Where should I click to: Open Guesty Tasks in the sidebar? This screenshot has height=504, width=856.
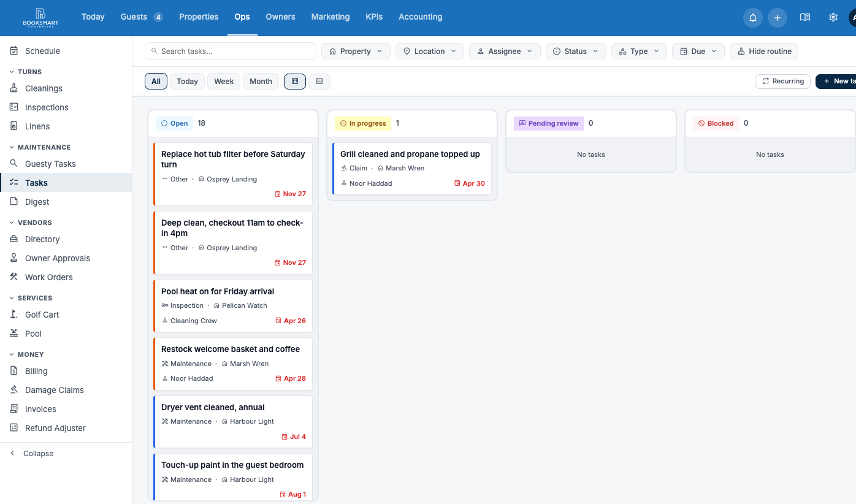pyautogui.click(x=66, y=164)
